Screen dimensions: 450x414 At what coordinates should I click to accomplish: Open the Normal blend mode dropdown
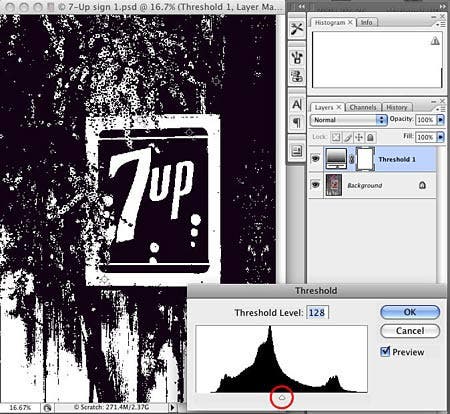point(348,120)
